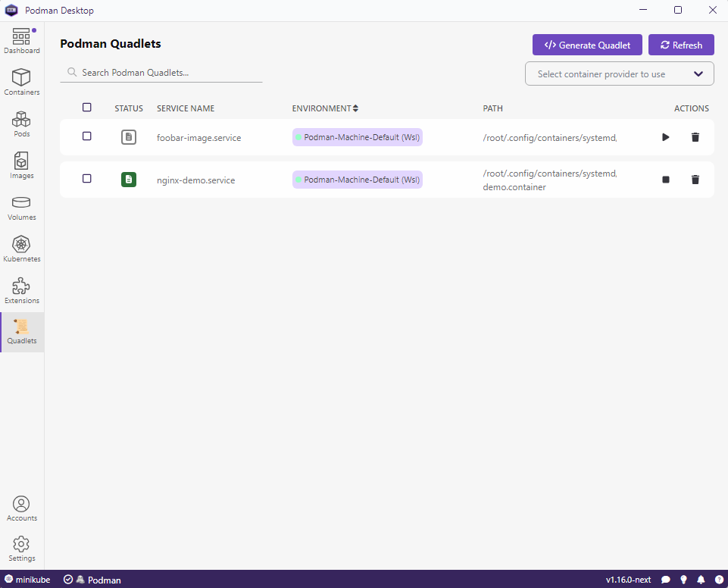Select all quadlets with header checkbox

coord(86,108)
